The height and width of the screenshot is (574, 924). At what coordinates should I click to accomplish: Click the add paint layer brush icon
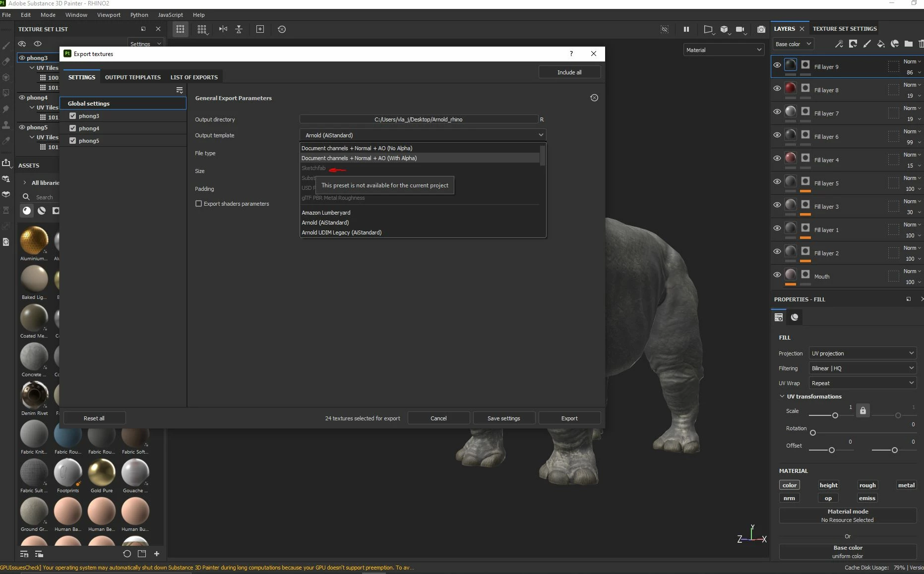pyautogui.click(x=867, y=44)
